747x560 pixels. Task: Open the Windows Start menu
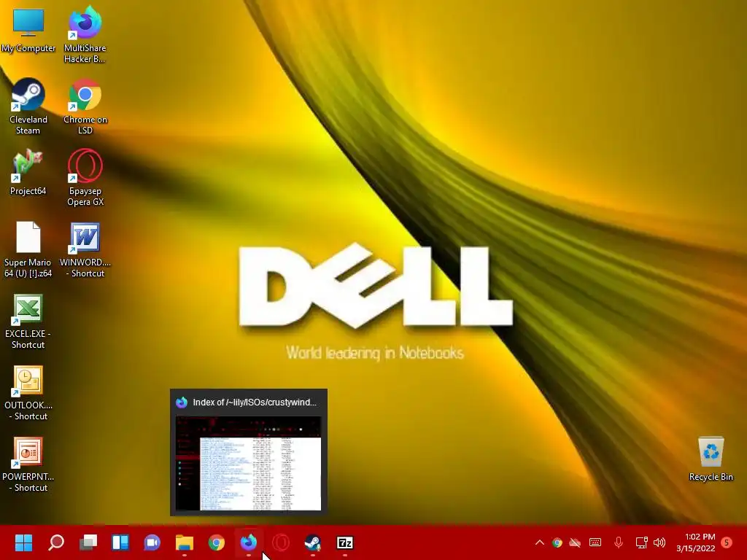(x=23, y=542)
